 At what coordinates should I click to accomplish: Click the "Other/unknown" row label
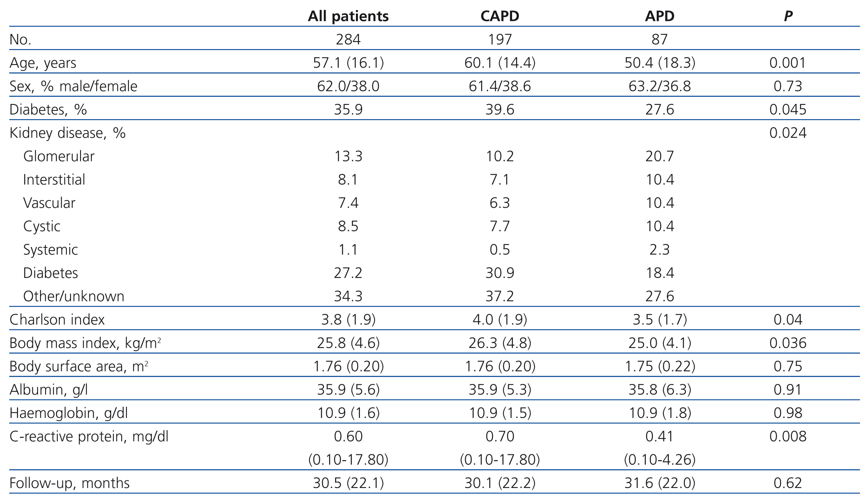point(74,296)
